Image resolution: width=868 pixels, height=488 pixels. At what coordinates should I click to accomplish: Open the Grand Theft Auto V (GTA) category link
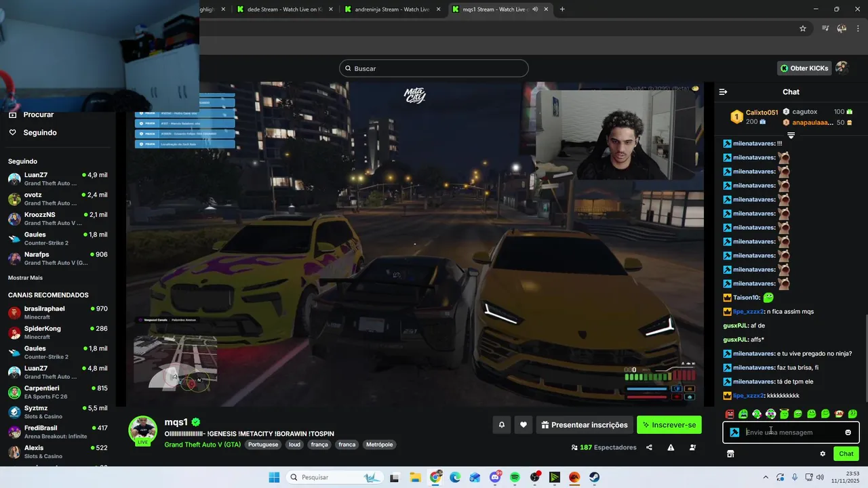202,445
